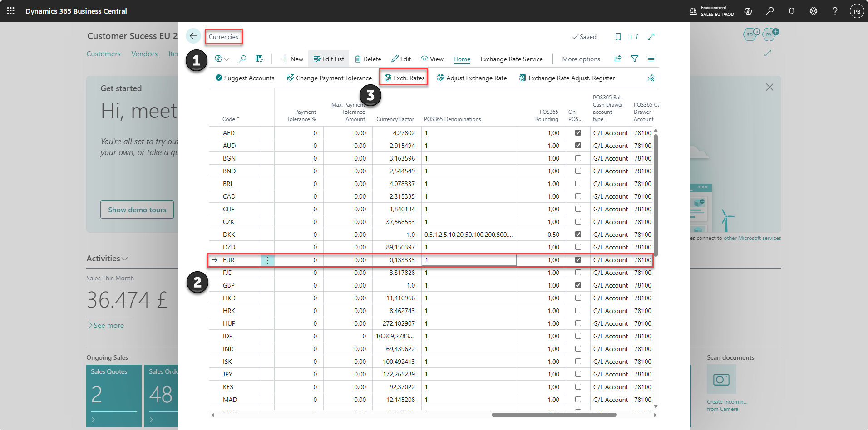Open the Sales Quotes tile arrow
The image size is (868, 430).
[94, 420]
